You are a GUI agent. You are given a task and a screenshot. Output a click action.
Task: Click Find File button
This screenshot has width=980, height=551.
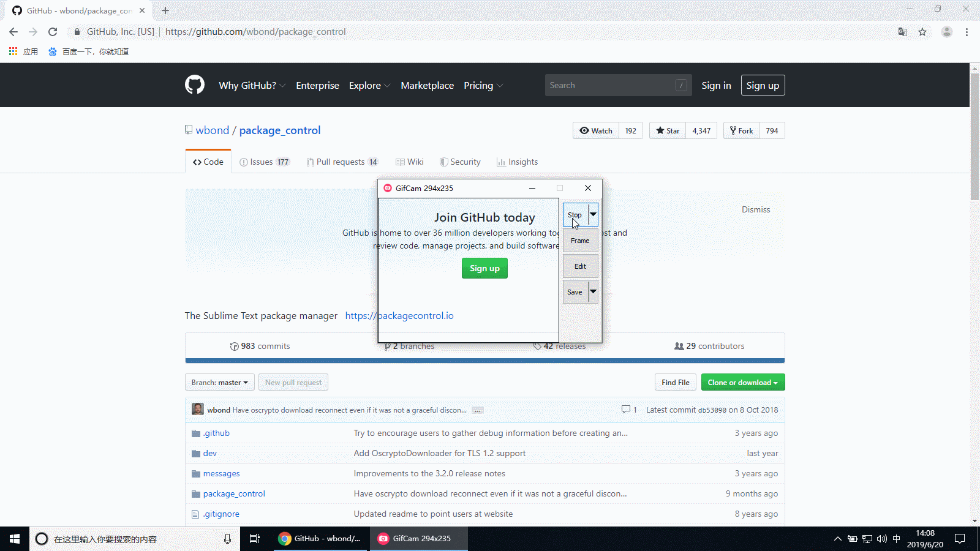pos(676,382)
